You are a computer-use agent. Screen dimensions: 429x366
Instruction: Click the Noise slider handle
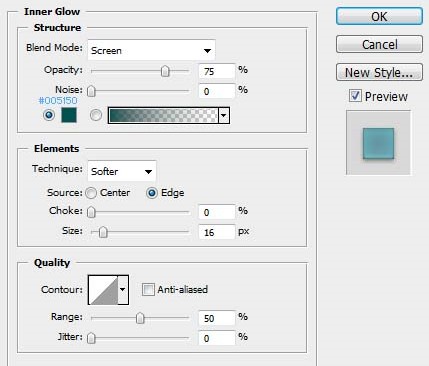pos(91,91)
